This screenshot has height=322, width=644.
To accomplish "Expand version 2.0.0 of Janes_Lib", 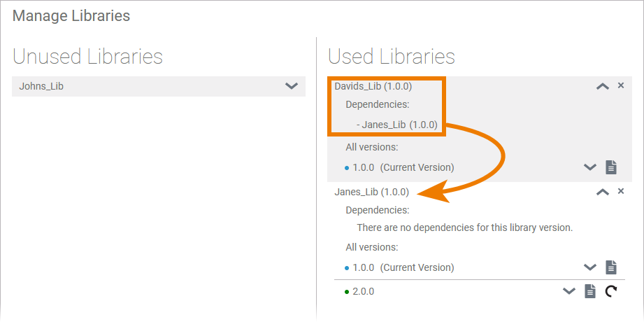I will click(x=569, y=291).
